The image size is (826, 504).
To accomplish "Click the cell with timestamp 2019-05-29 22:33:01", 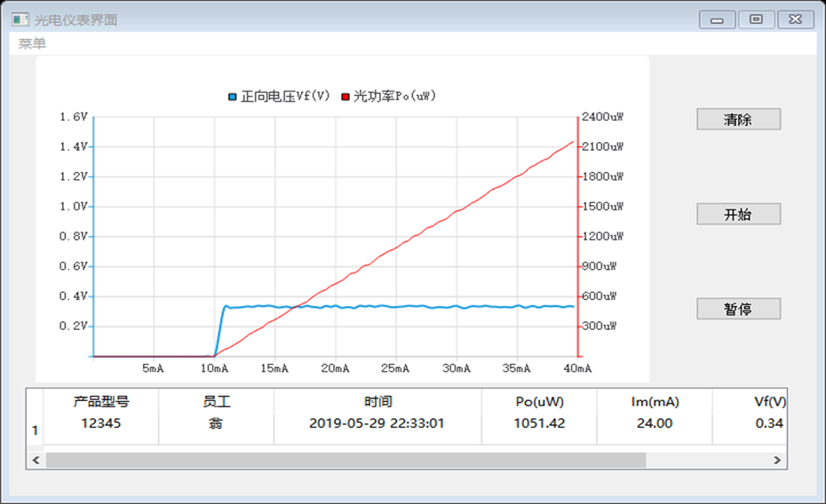I will (x=377, y=423).
